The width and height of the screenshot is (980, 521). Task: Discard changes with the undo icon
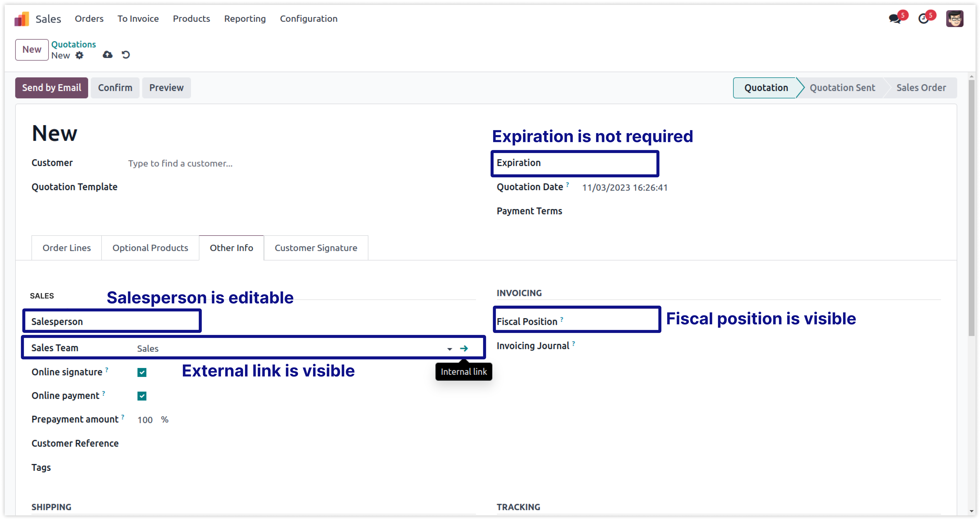point(126,55)
